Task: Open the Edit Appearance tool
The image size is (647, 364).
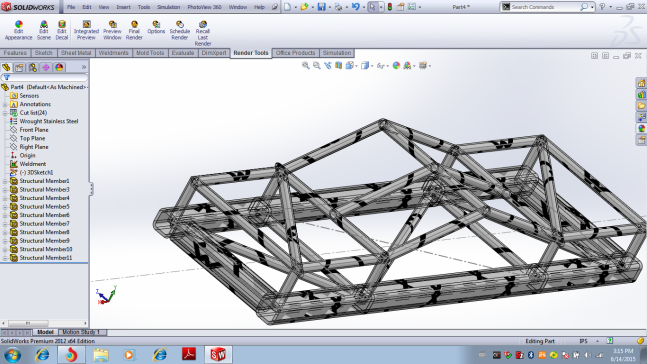Action: [x=19, y=31]
